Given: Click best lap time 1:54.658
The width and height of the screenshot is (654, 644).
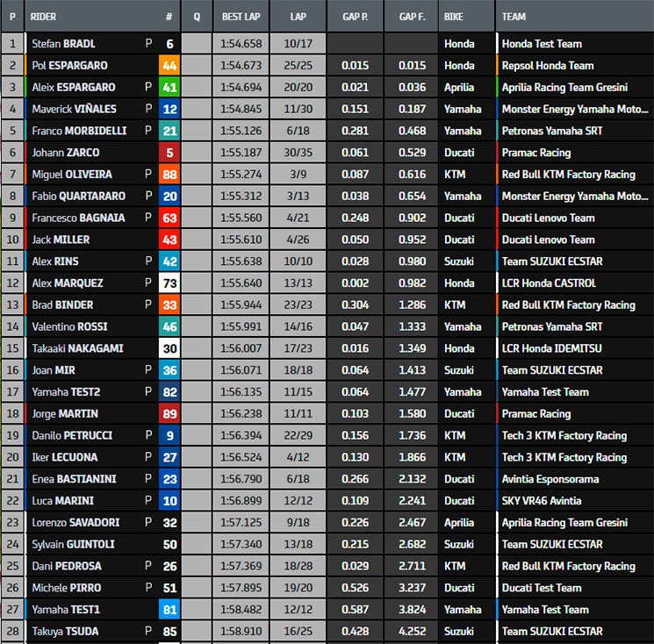Looking at the screenshot, I should click(241, 44).
